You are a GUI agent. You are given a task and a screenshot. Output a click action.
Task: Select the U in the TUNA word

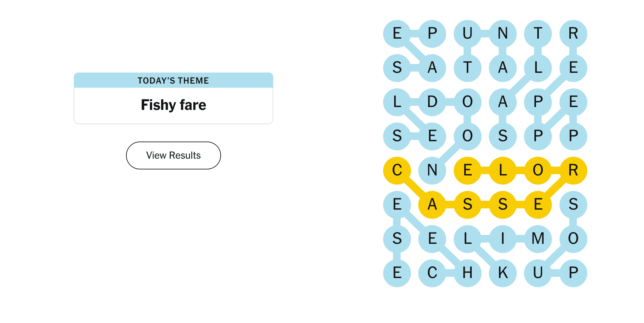click(468, 34)
